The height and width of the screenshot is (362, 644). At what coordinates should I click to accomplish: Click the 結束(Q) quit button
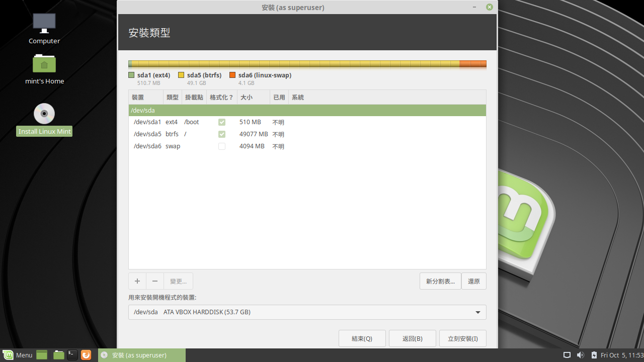pos(362,338)
